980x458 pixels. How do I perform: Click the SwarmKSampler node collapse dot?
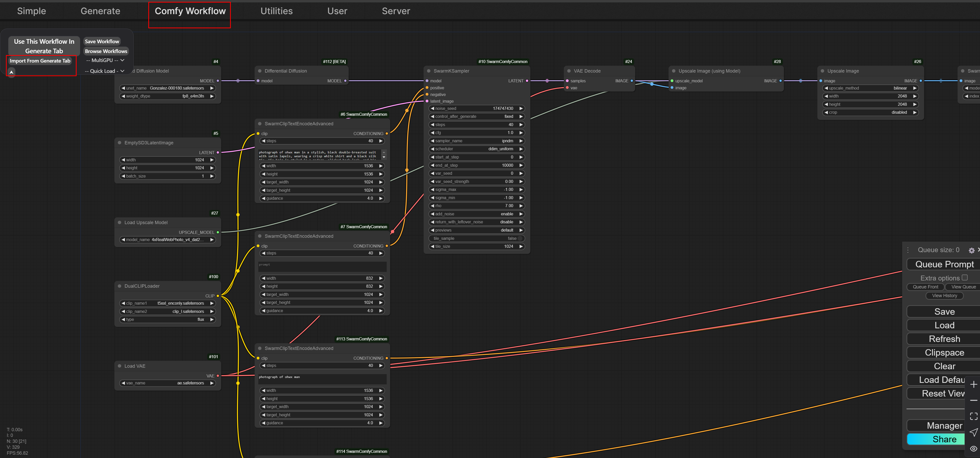point(428,71)
